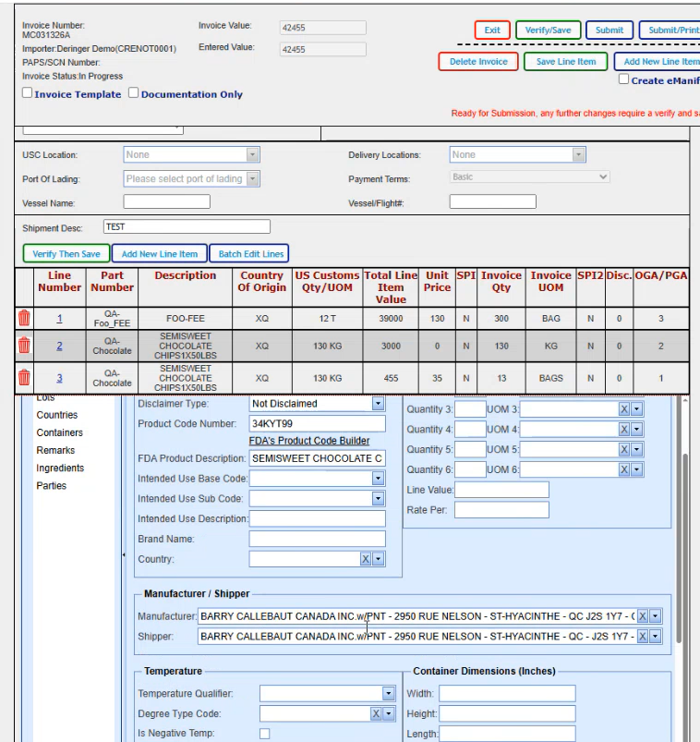Image resolution: width=700 pixels, height=742 pixels.
Task: Open the Containers section in sidebar
Action: tap(59, 432)
